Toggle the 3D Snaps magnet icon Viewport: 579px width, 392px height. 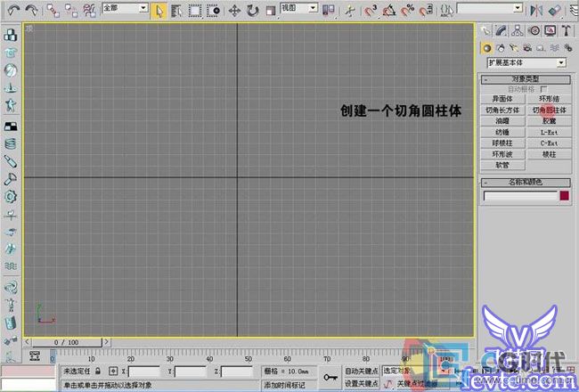[x=371, y=11]
